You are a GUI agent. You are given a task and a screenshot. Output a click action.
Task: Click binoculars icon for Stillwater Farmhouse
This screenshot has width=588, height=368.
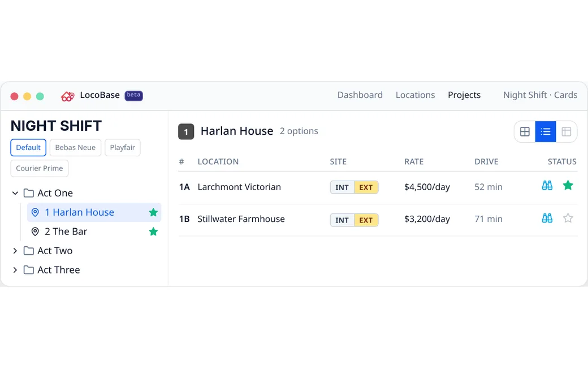(x=547, y=218)
